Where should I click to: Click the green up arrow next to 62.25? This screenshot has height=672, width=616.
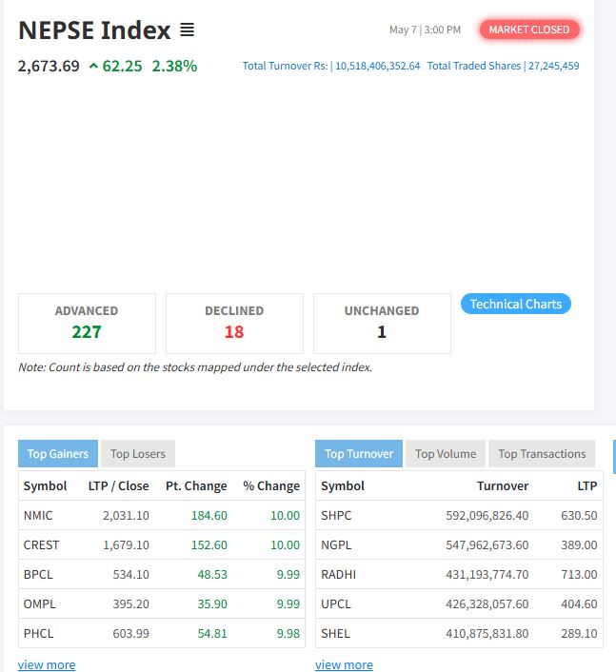tap(93, 66)
